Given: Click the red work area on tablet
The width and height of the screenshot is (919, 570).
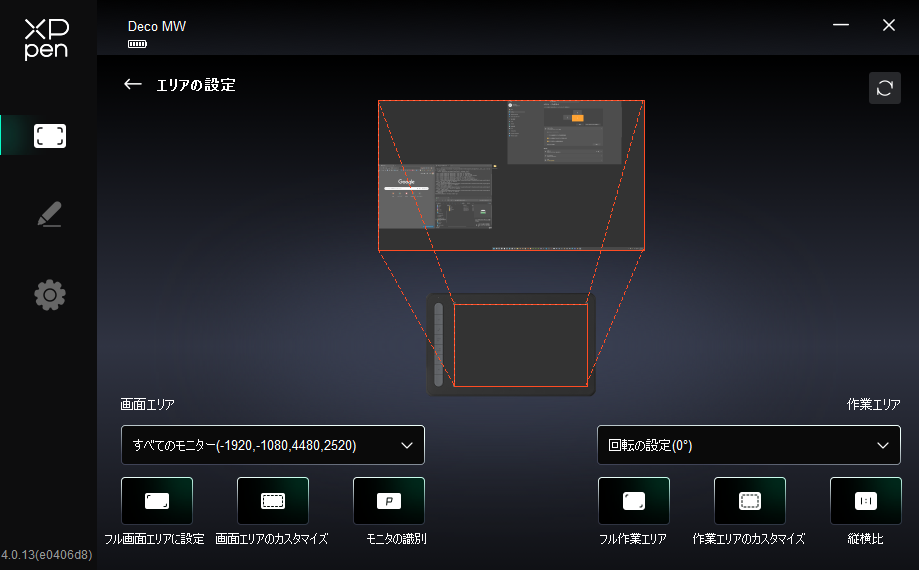Looking at the screenshot, I should [x=520, y=345].
